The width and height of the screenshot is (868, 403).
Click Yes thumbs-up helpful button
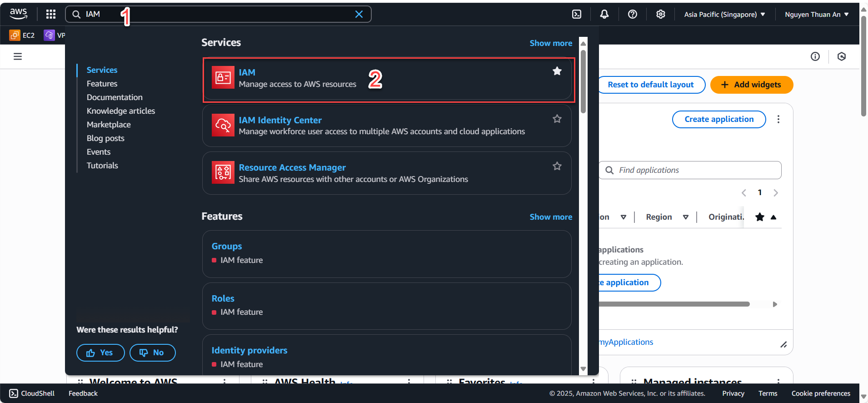[x=100, y=353]
